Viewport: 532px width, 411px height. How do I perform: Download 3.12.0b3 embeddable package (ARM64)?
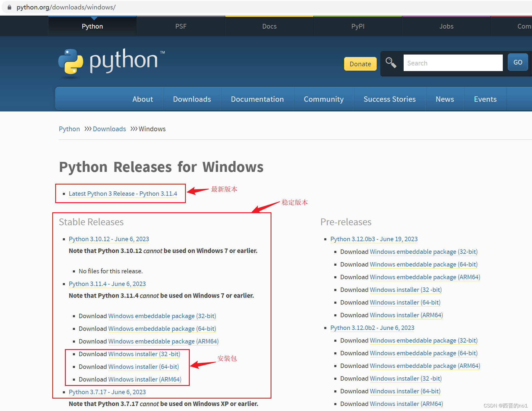(x=425, y=277)
